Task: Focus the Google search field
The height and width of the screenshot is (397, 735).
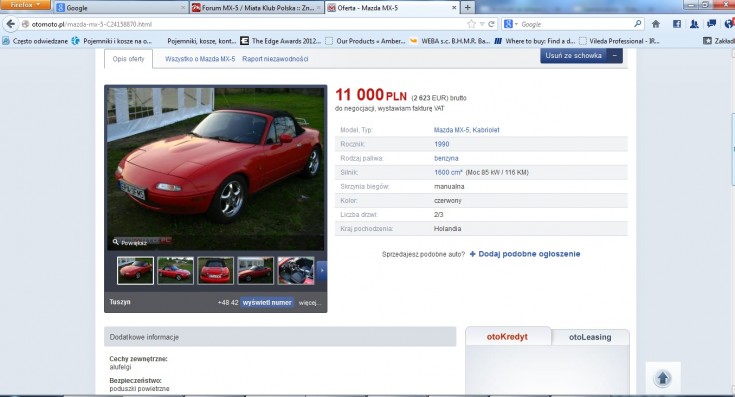Action: click(576, 24)
